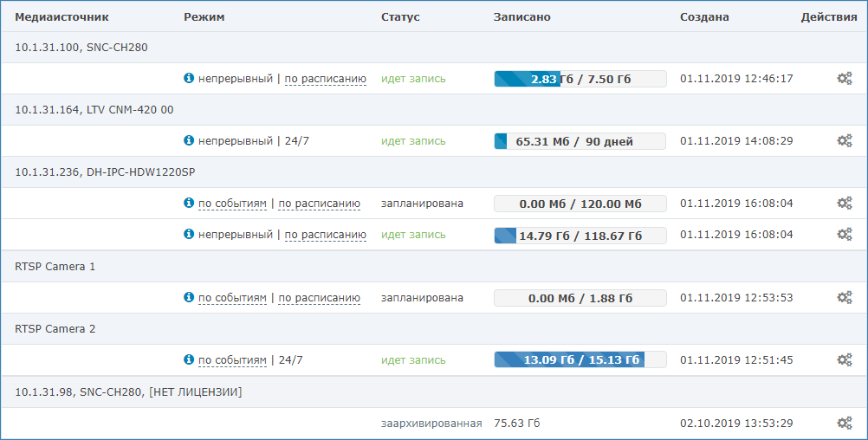Click the 'Создана' column header
Screen dimensions: 868x440
point(704,17)
